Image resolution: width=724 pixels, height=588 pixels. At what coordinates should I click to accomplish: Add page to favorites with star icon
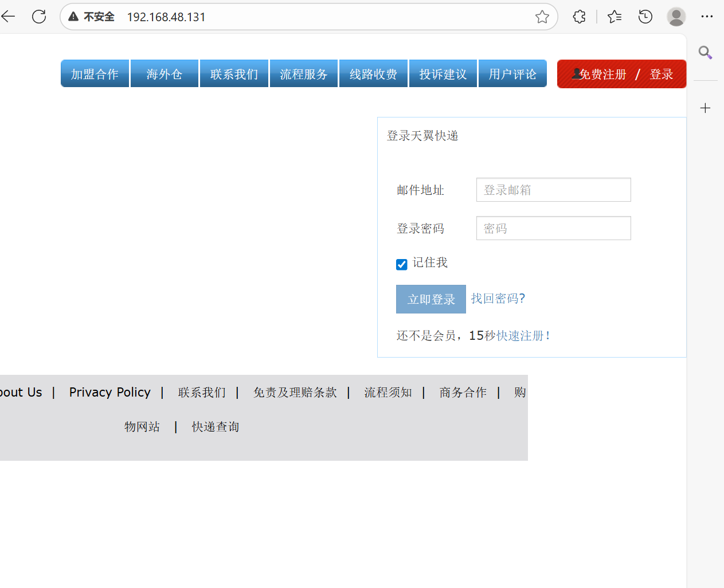click(x=542, y=17)
